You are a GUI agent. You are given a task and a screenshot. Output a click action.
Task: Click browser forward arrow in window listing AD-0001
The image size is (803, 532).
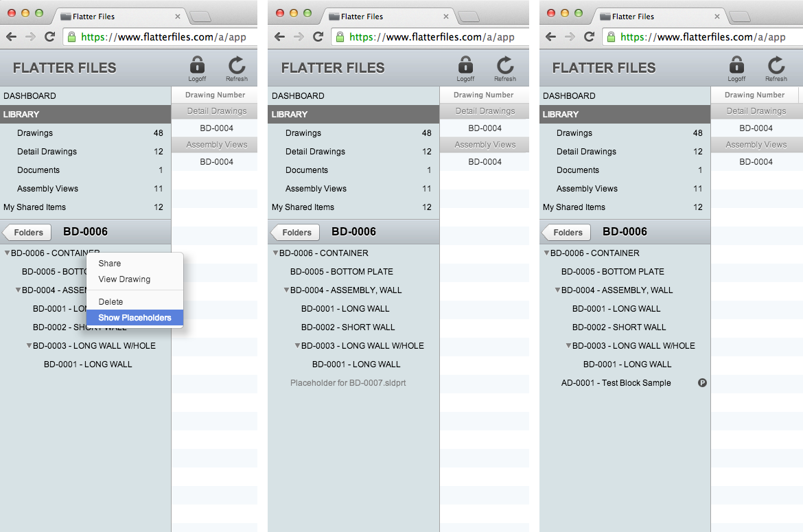[570, 37]
